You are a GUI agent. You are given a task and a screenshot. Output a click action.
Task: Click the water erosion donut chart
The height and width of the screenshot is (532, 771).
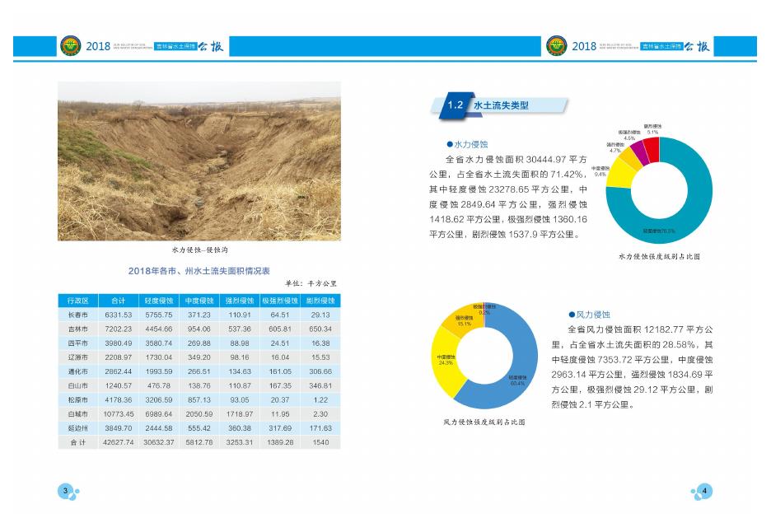pyautogui.click(x=659, y=190)
